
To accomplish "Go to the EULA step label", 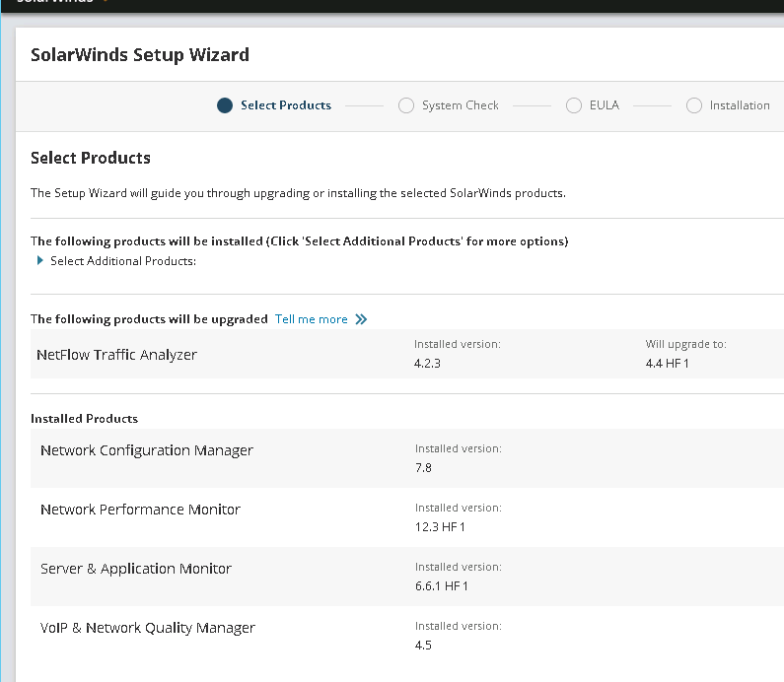I will 605,105.
